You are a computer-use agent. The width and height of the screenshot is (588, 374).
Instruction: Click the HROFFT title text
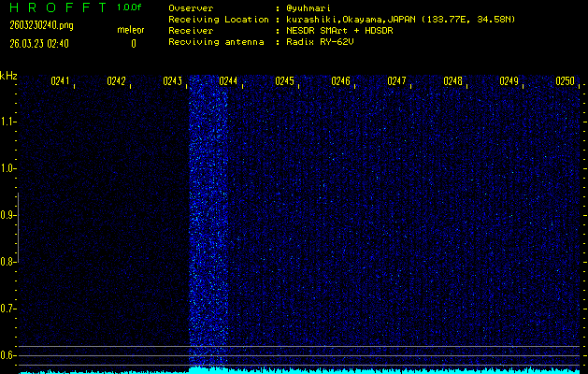click(x=58, y=7)
